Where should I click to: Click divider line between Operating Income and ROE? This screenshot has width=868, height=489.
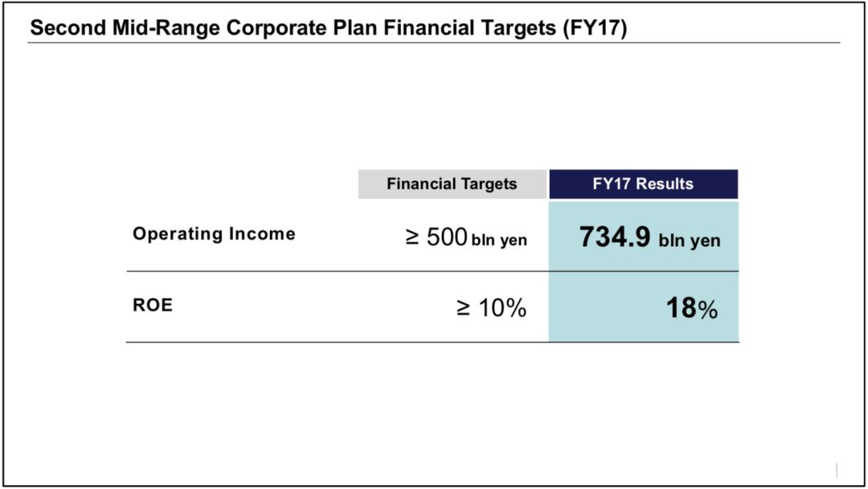[338, 271]
